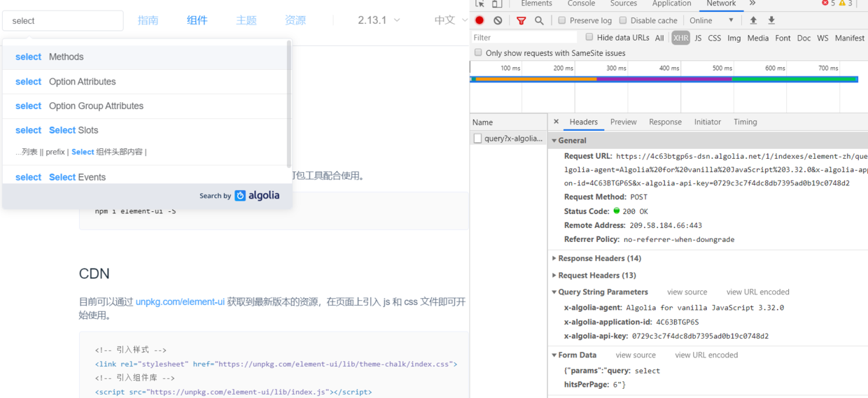
Task: Open the Initiator tab
Action: (x=707, y=122)
